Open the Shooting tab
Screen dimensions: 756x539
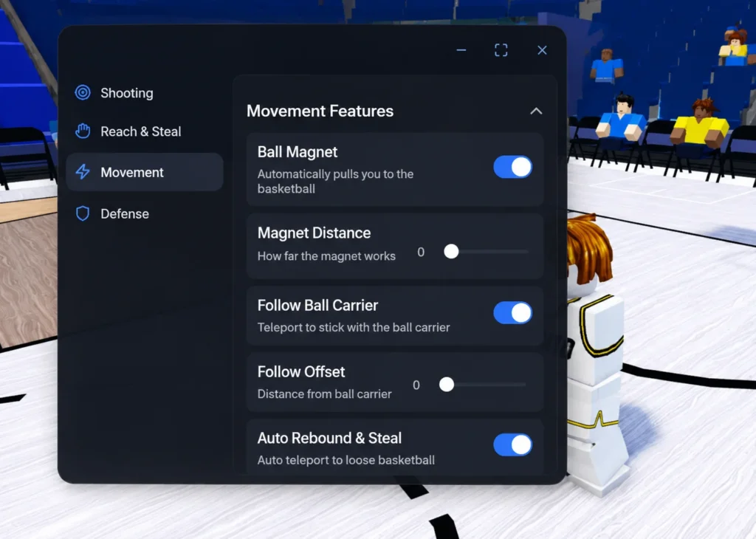pos(144,92)
